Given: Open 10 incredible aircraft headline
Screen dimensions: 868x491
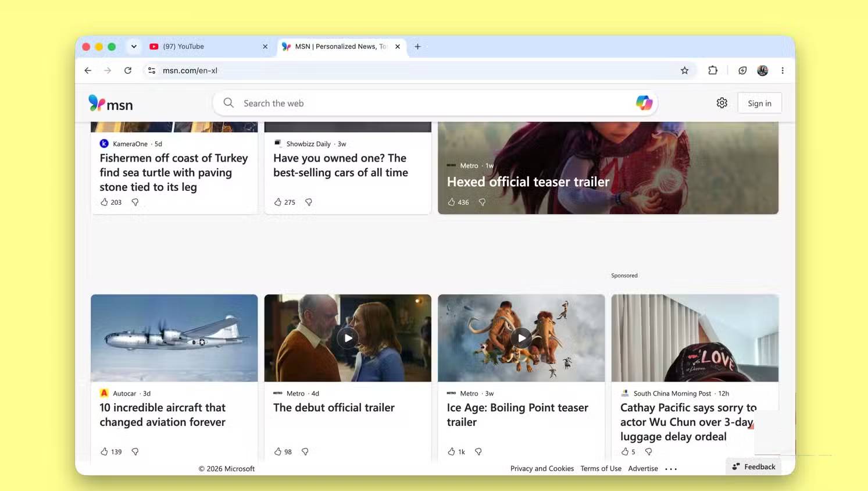Looking at the screenshot, I should point(163,415).
